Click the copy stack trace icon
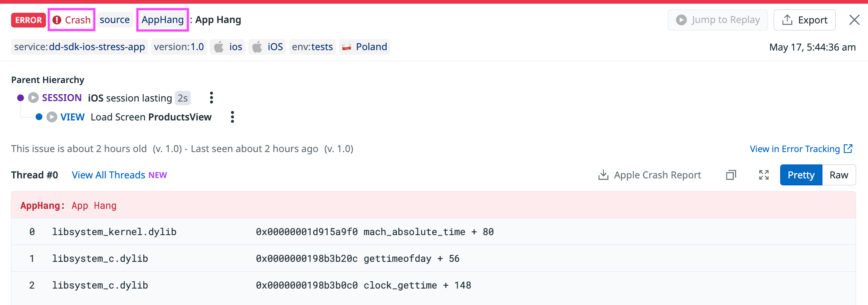Viewport: 868px width, 305px height. (731, 175)
